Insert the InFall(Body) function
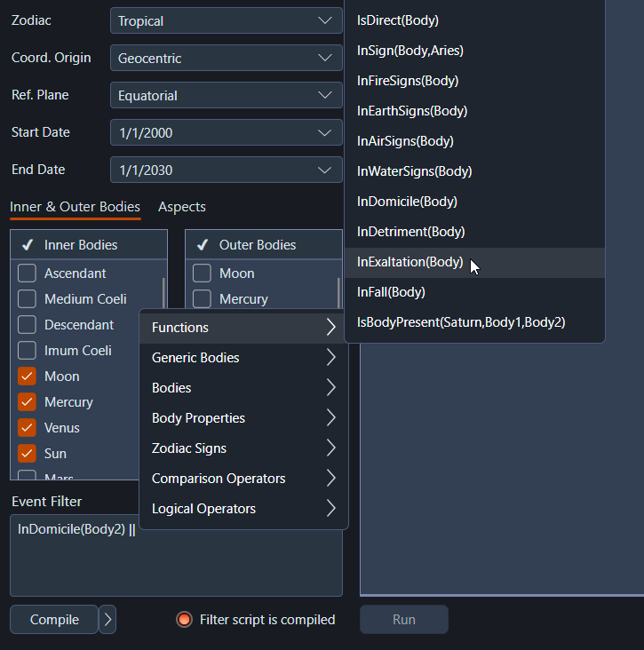This screenshot has height=650, width=644. point(475,293)
